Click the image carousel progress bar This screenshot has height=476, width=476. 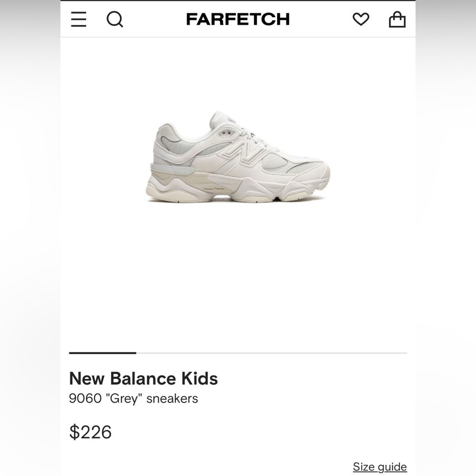tap(238, 353)
